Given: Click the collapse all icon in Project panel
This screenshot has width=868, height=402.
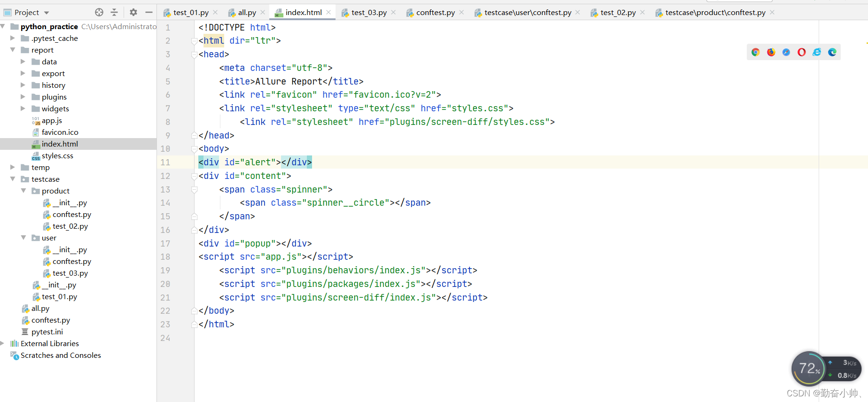Looking at the screenshot, I should pos(114,12).
